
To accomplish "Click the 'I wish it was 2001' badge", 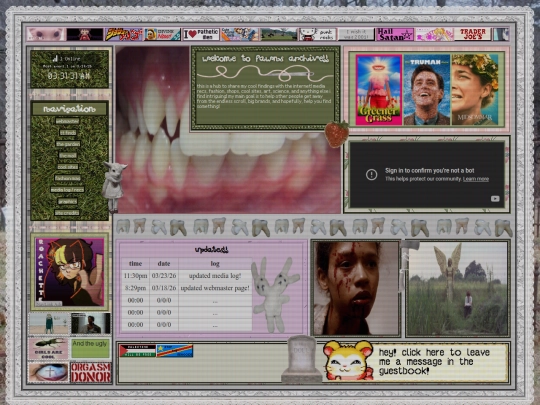I will (x=356, y=34).
